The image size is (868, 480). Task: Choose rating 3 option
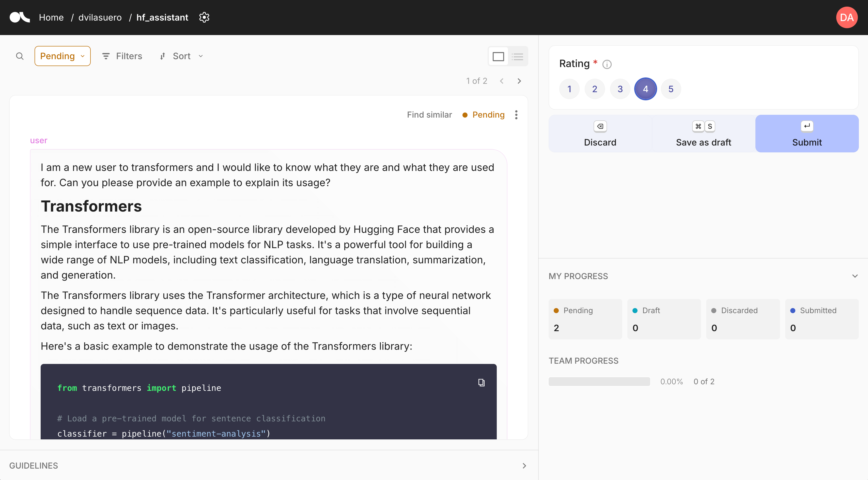620,89
